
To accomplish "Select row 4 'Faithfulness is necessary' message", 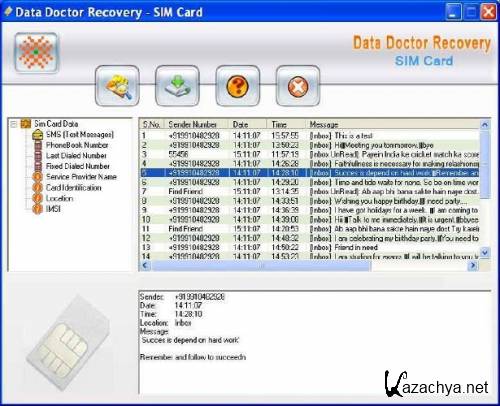I will point(310,164).
